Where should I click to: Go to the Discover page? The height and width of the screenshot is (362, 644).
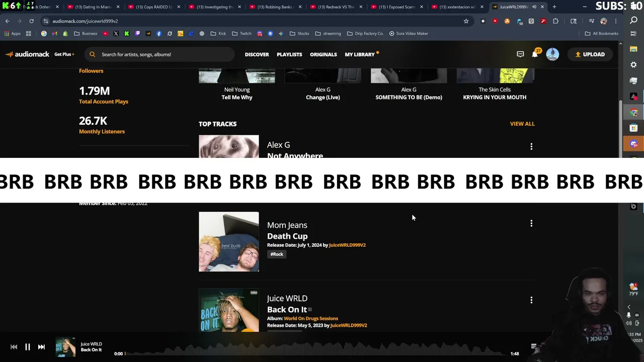[x=257, y=54]
